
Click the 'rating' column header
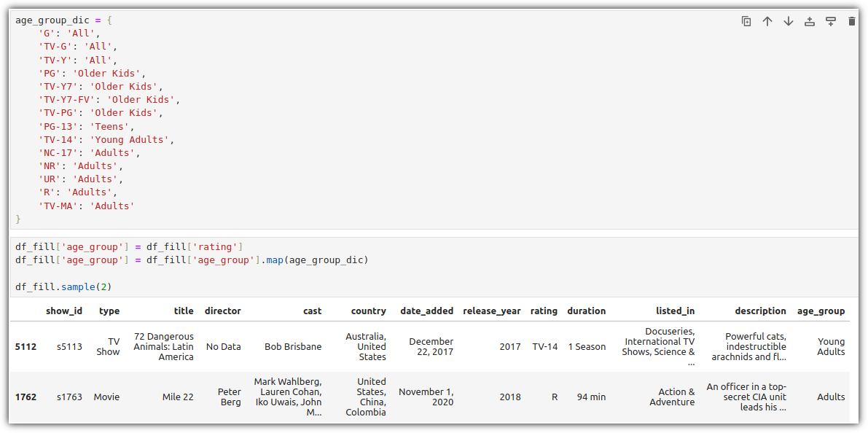[544, 311]
